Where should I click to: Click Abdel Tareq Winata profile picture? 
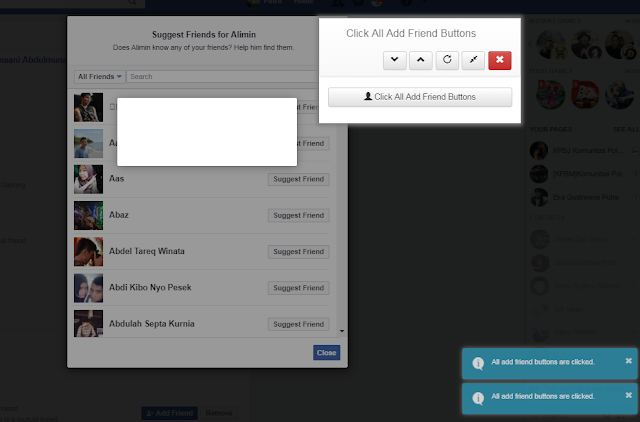click(x=89, y=252)
